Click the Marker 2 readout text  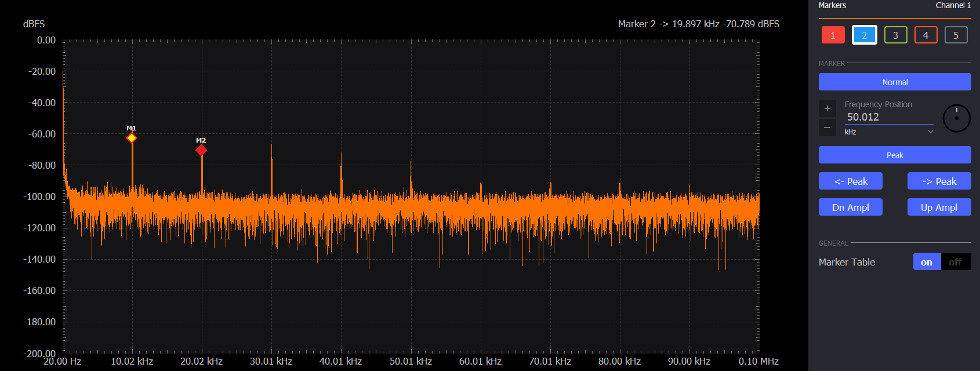click(x=699, y=24)
